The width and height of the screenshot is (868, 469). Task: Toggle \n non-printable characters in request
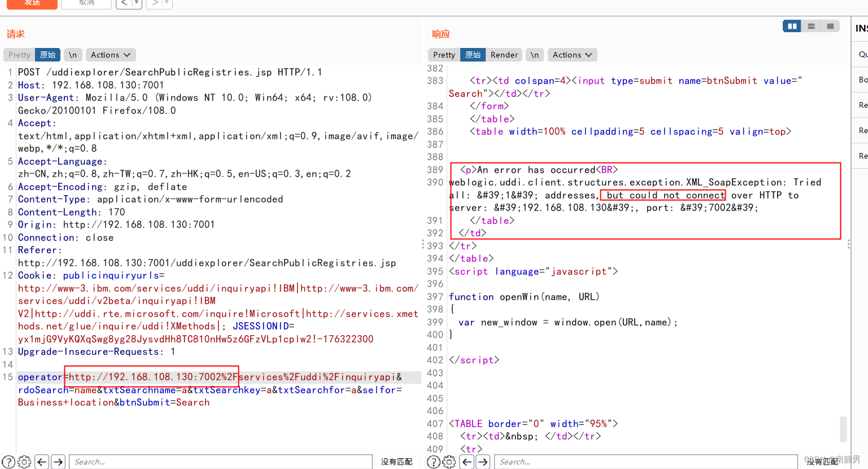point(73,55)
